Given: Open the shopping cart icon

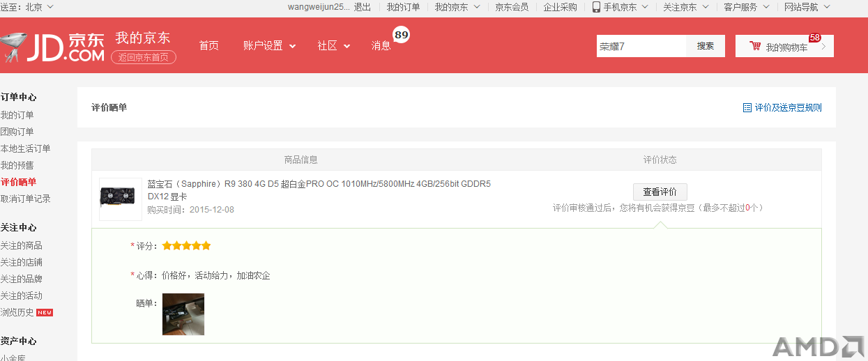Looking at the screenshot, I should click(x=755, y=46).
